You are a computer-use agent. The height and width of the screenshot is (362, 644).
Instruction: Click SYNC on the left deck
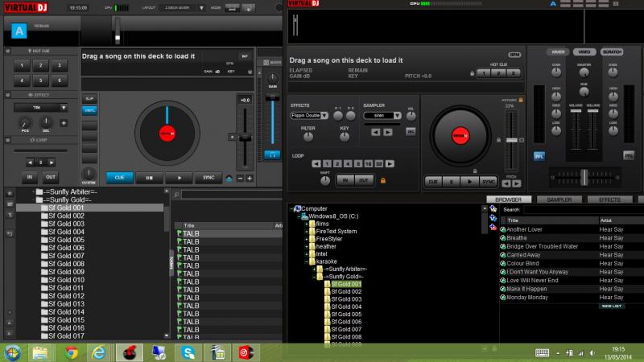click(x=208, y=178)
